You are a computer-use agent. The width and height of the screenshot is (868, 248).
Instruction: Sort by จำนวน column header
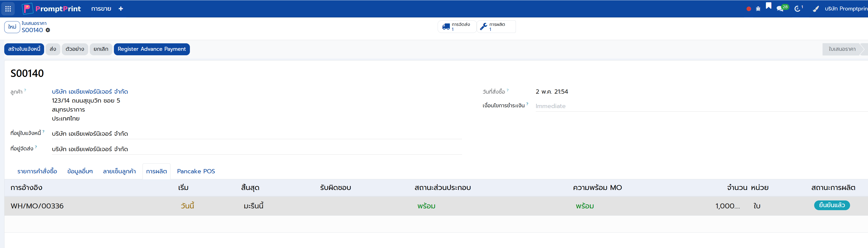[x=737, y=188]
